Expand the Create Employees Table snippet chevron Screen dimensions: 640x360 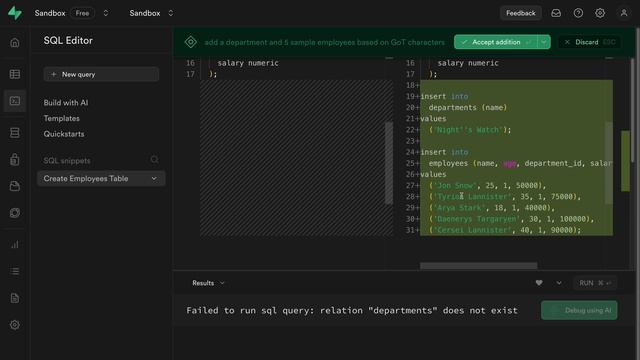(x=154, y=178)
